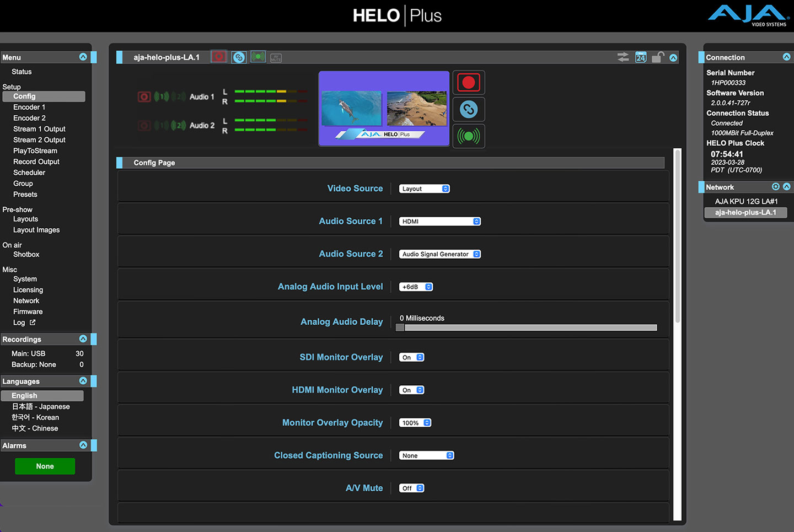Open the Layout Images page

coord(36,230)
